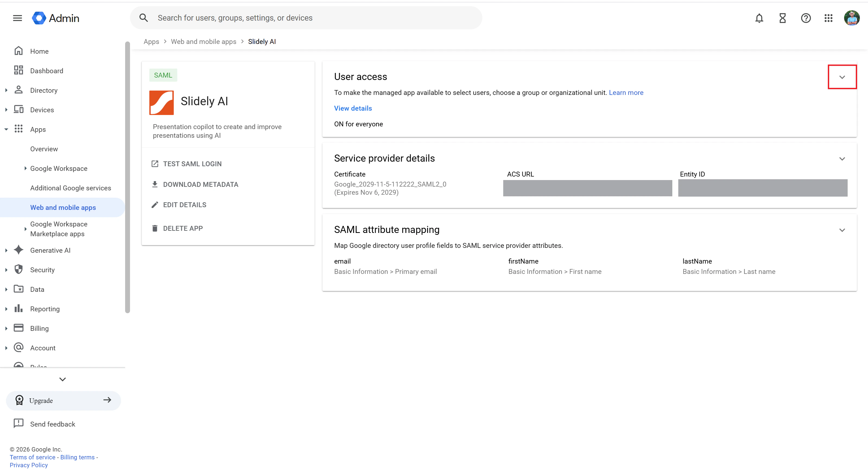Open Additional Google services
The width and height of the screenshot is (868, 474).
70,188
